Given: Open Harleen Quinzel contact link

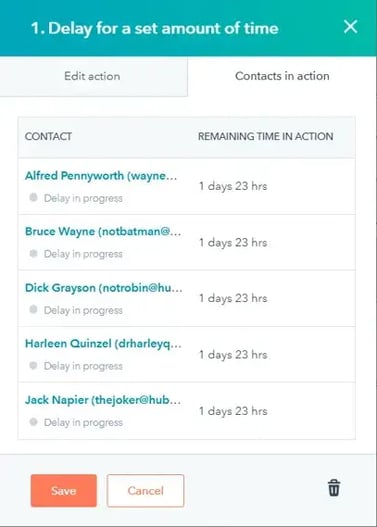Looking at the screenshot, I should pyautogui.click(x=103, y=343).
